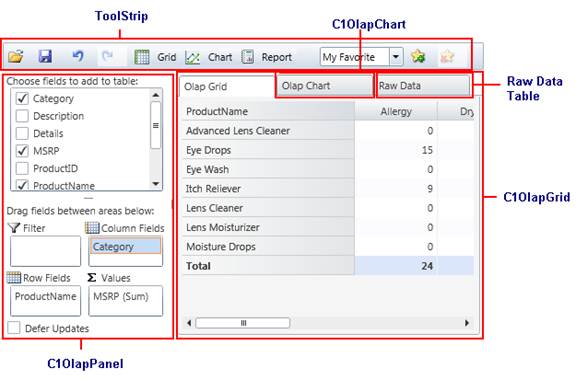Click field list scroll up arrow
The image size is (576, 380).
[x=156, y=95]
